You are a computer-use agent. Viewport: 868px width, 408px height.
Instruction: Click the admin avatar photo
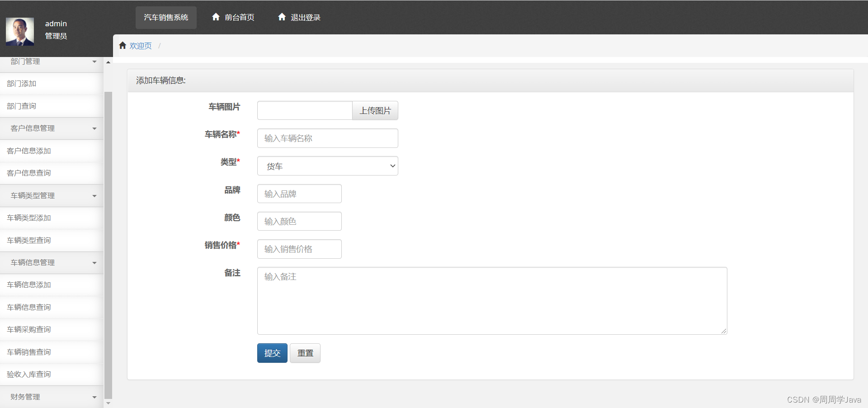[20, 31]
